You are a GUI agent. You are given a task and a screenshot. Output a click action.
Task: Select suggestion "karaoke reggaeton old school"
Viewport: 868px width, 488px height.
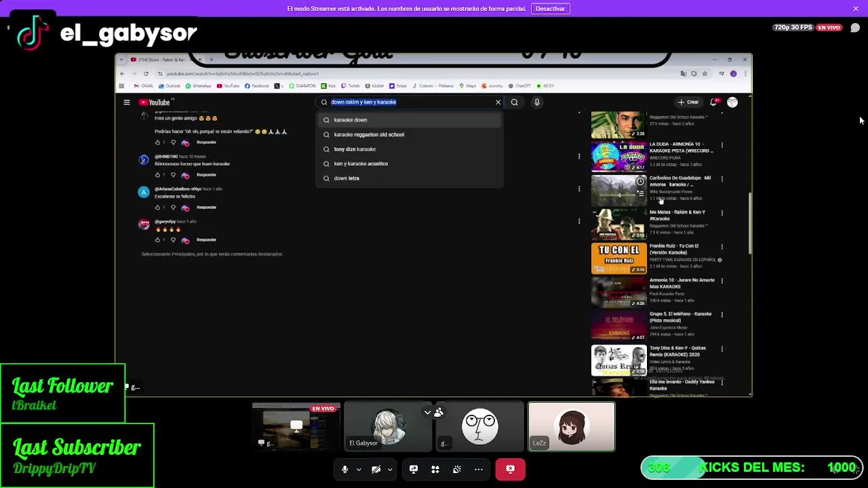click(410, 134)
